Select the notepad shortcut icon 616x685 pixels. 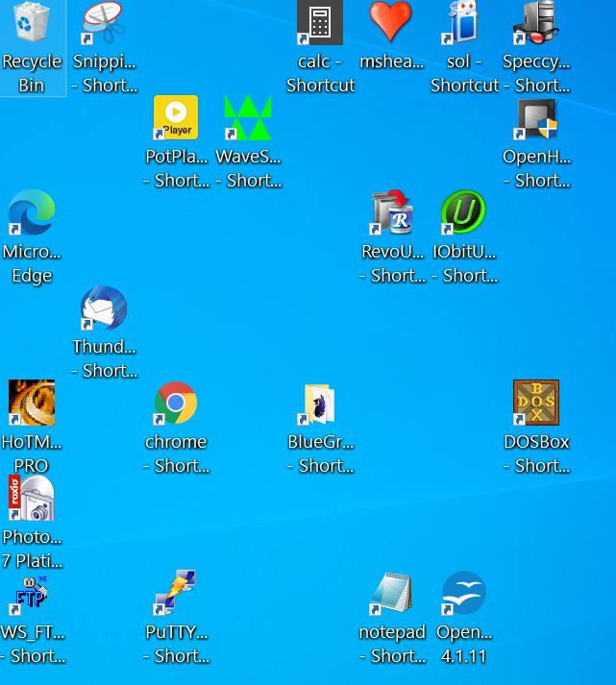[x=390, y=593]
